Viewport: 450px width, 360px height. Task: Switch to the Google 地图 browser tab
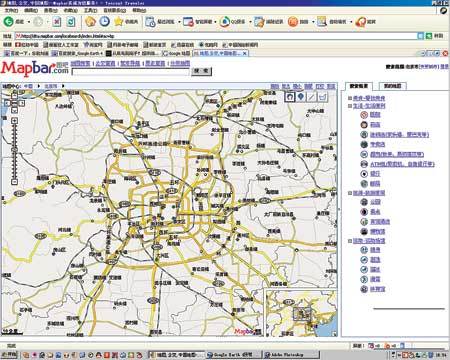point(176,53)
